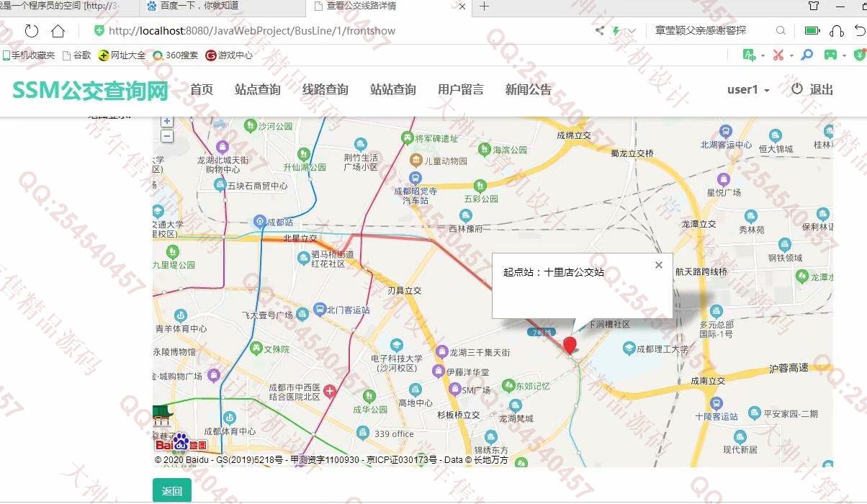The height and width of the screenshot is (504, 867).
Task: Click the Baidu map logo
Action: pos(180,442)
